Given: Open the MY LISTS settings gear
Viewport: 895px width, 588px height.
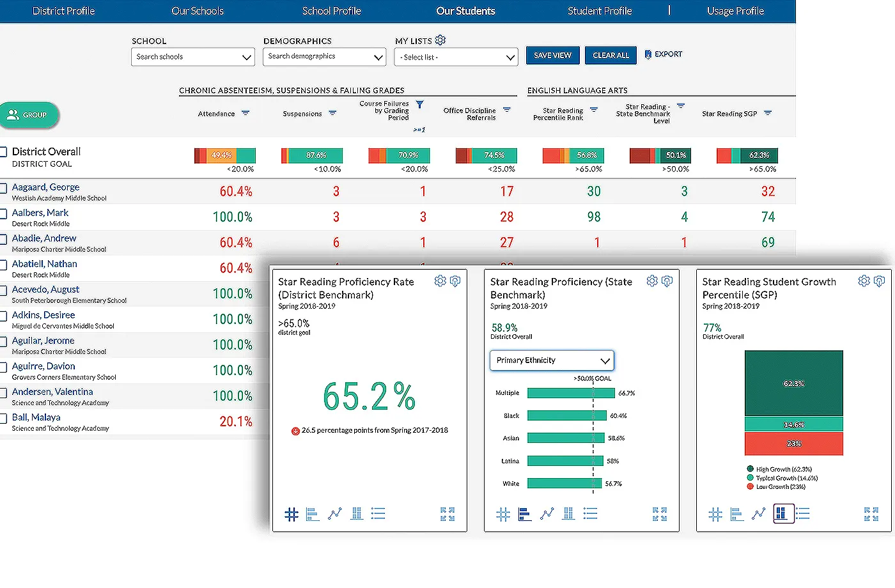Looking at the screenshot, I should coord(440,40).
